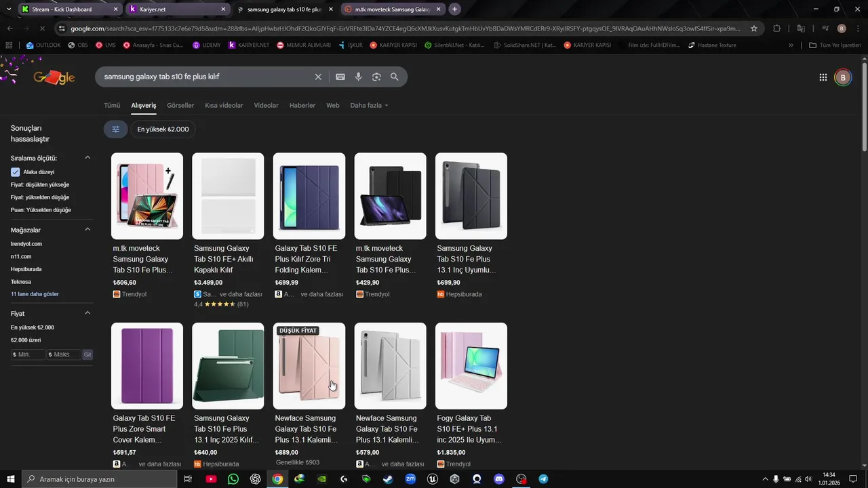Viewport: 868px width, 488px height.
Task: Sort by Fiyat: düşükten yükseğe
Action: pyautogui.click(x=40, y=184)
